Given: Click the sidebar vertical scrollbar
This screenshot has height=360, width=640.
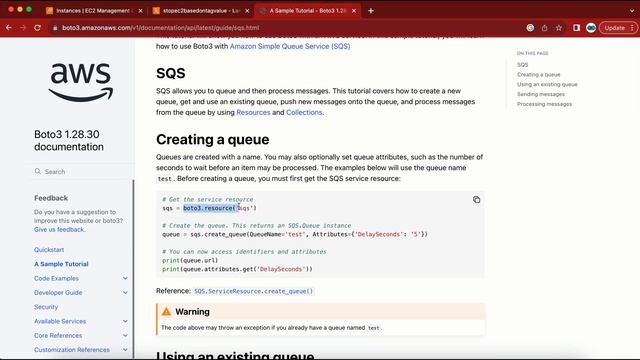Looking at the screenshot, I should (133, 269).
